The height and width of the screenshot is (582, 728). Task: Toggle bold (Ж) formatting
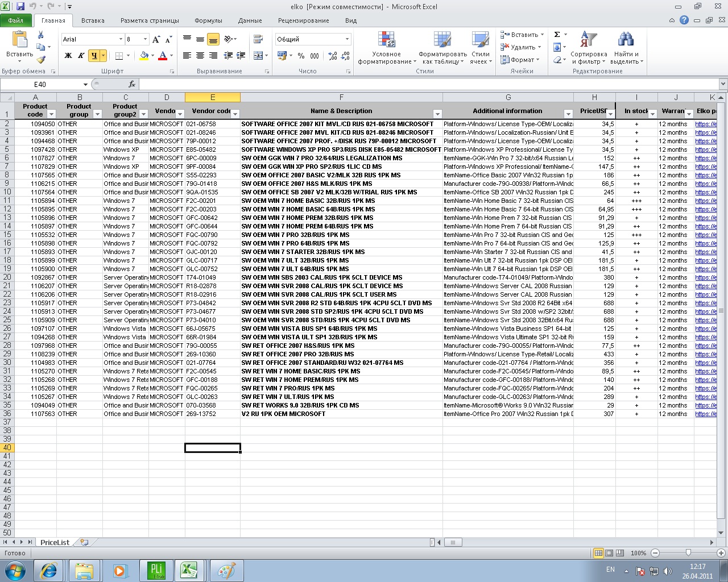pyautogui.click(x=68, y=56)
